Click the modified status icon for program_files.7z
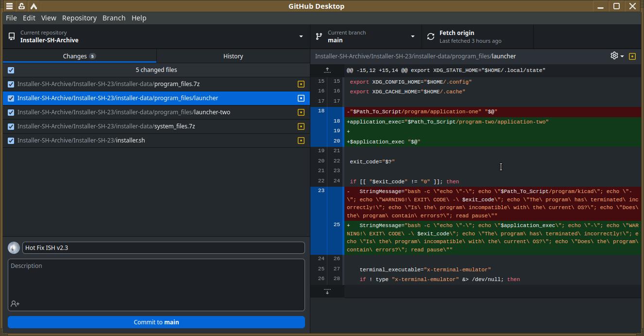The width and height of the screenshot is (644, 336). pyautogui.click(x=301, y=84)
